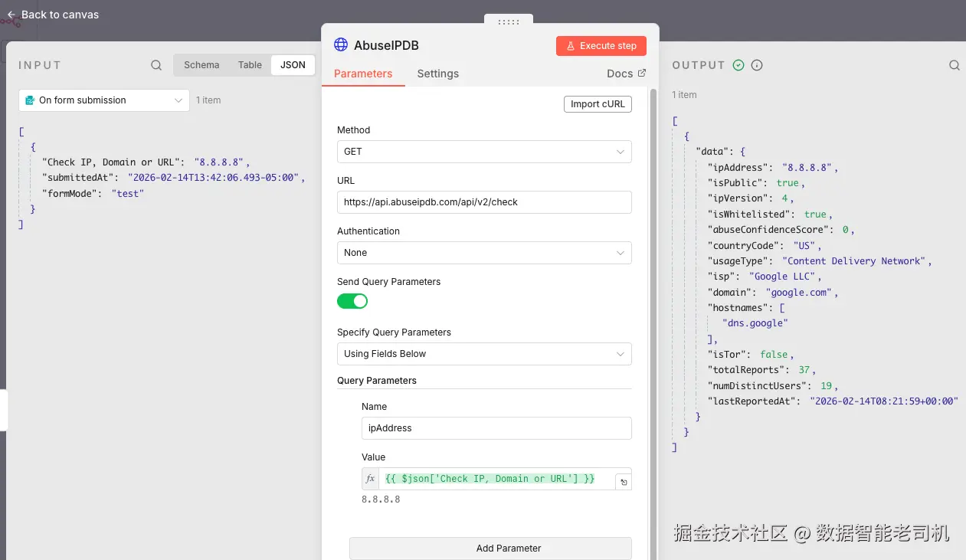Click the "abuseConfidenceScore" key in output

point(769,230)
